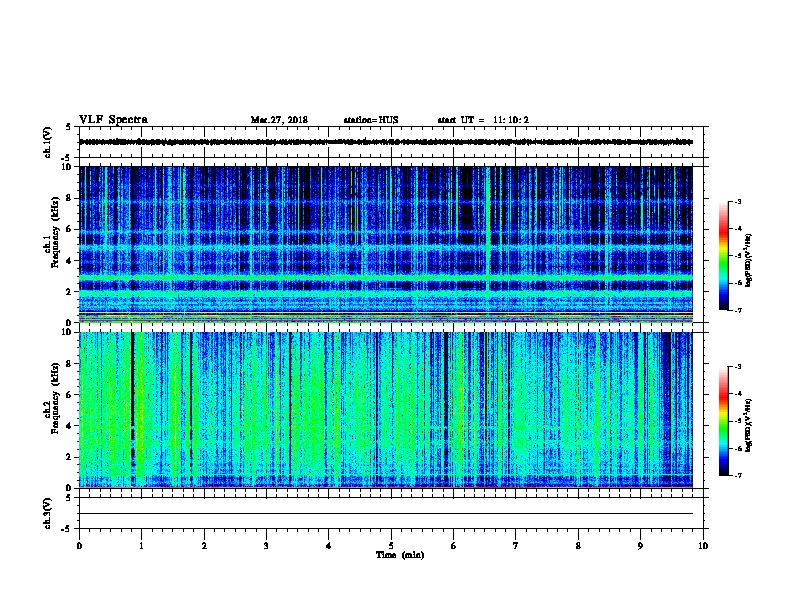This screenshot has width=792, height=612.
Task: Click '-7' label below ch.2 color bar
Action: tap(738, 475)
